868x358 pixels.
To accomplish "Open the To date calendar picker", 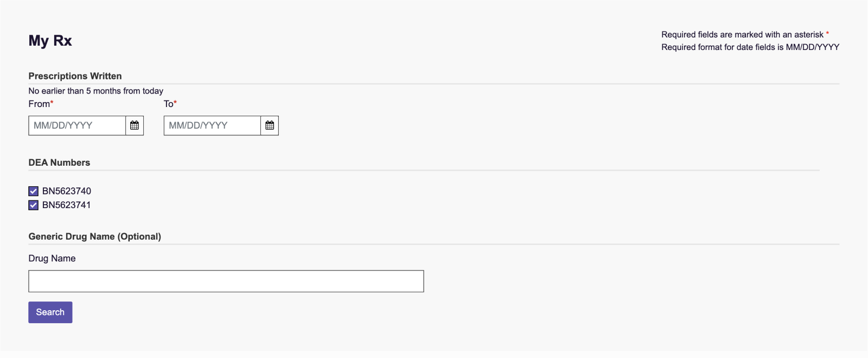I will [x=270, y=125].
